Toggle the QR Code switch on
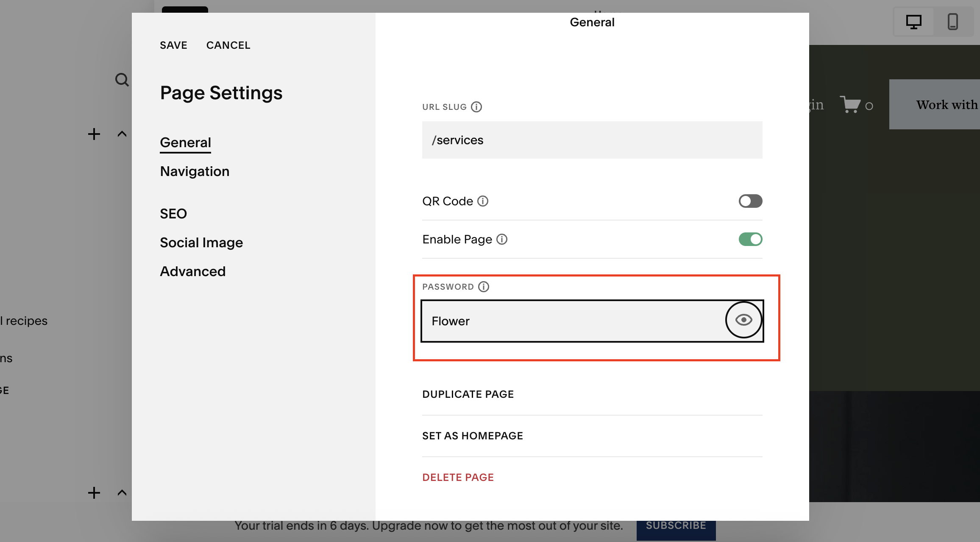Screen dimensions: 980x542 pos(750,201)
